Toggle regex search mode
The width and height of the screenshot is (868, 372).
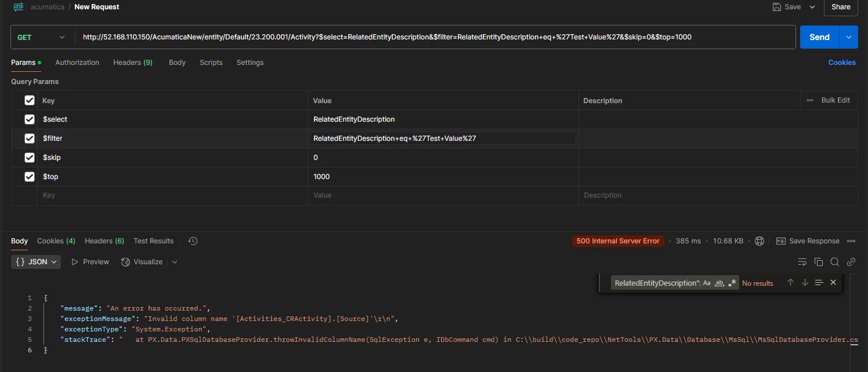click(x=732, y=283)
